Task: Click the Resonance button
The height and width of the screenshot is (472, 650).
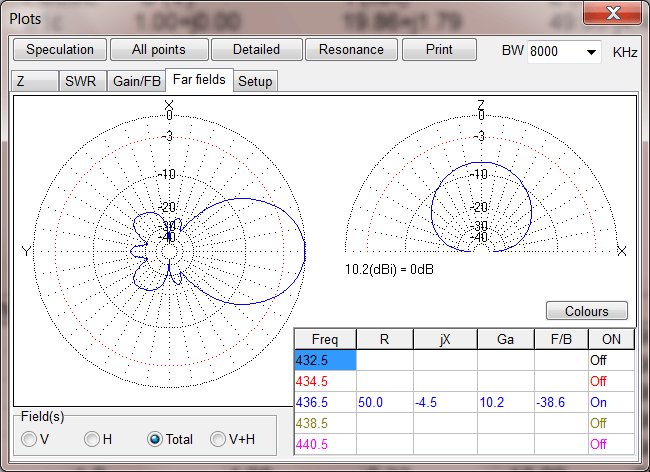Action: click(351, 49)
